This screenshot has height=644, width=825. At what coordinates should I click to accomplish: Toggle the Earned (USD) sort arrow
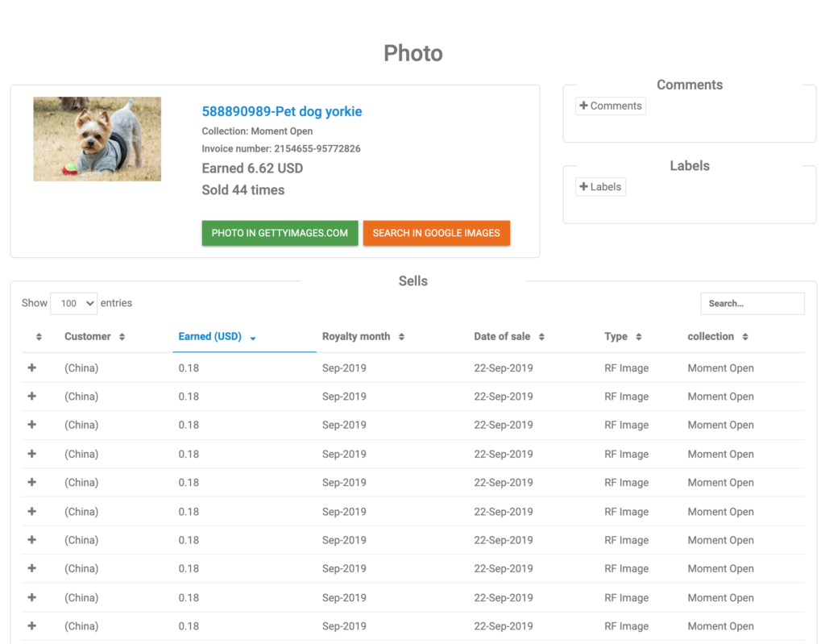pos(252,338)
